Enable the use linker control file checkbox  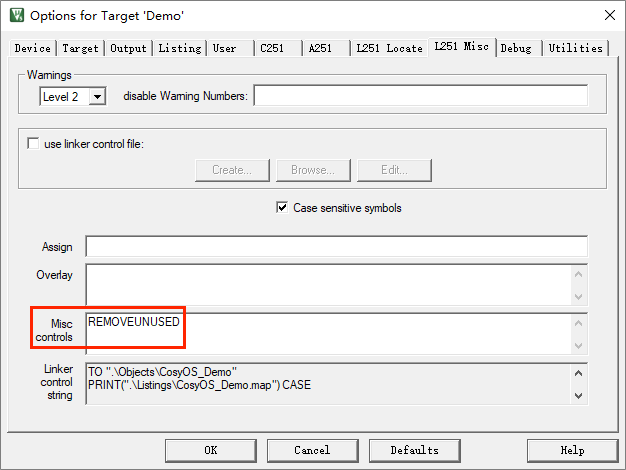34,144
